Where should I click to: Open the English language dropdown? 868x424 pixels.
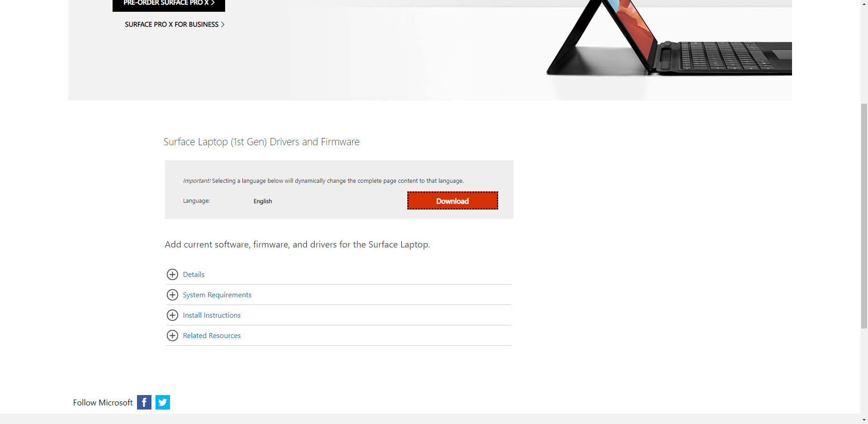point(263,201)
